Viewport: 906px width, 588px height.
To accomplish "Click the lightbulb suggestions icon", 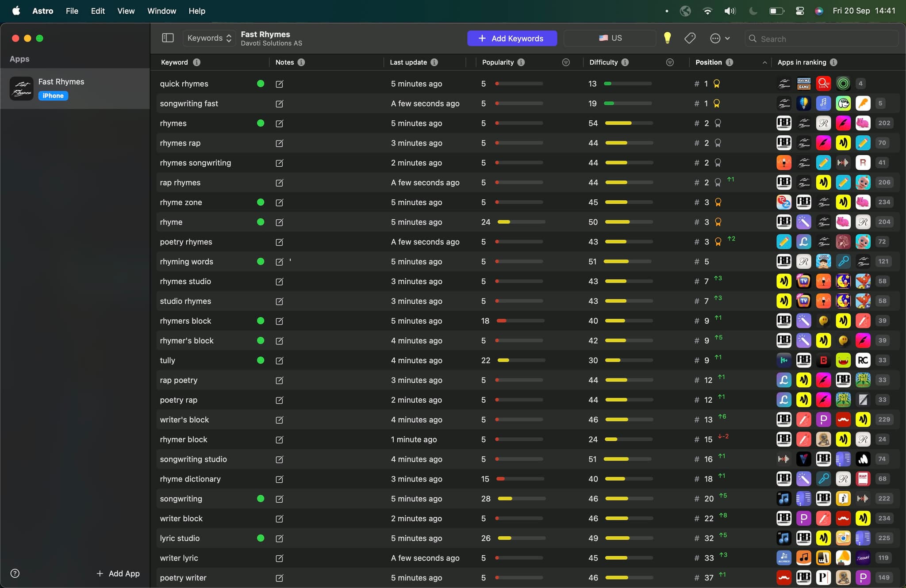I will (x=667, y=38).
